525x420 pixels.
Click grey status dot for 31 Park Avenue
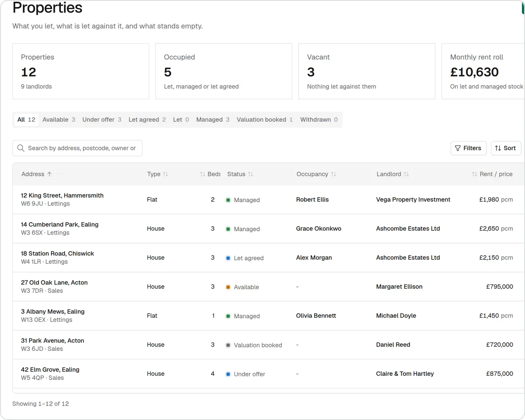[228, 345]
